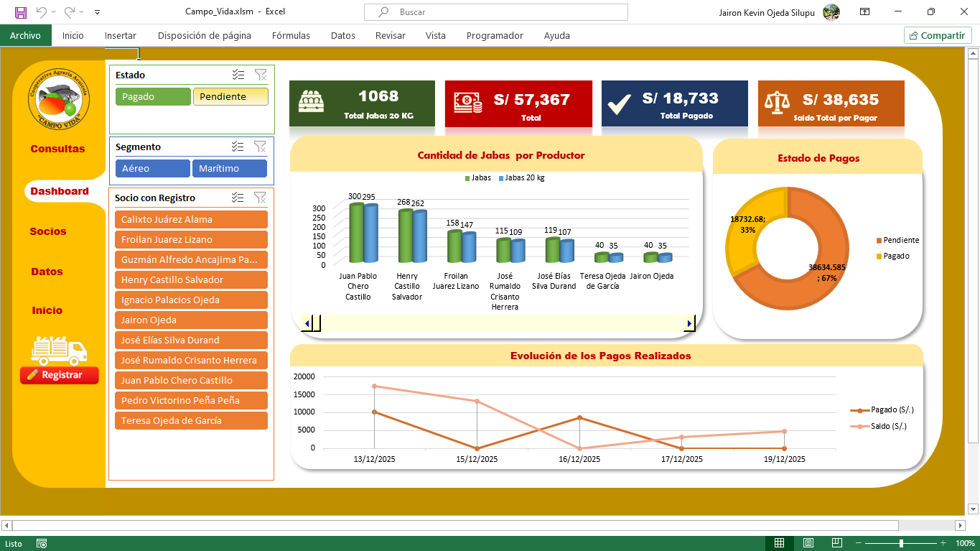Open the Fórmulas ribbon tab
980x551 pixels.
(291, 35)
